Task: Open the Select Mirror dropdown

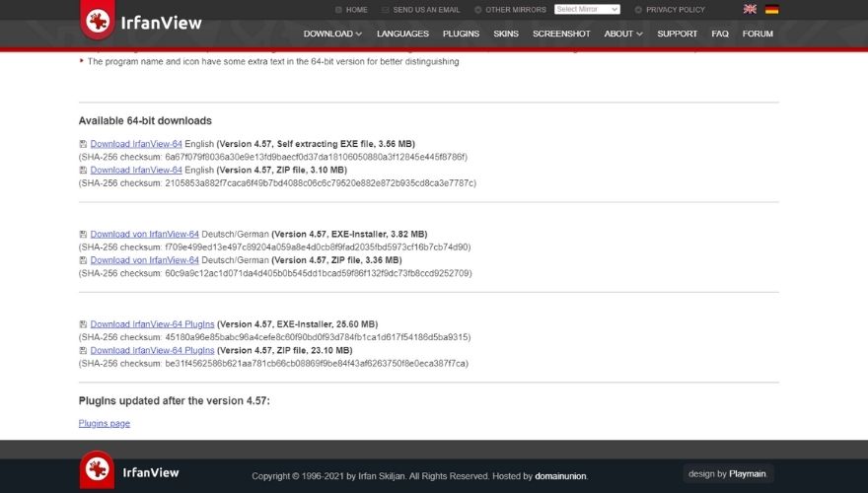Action: click(x=587, y=10)
